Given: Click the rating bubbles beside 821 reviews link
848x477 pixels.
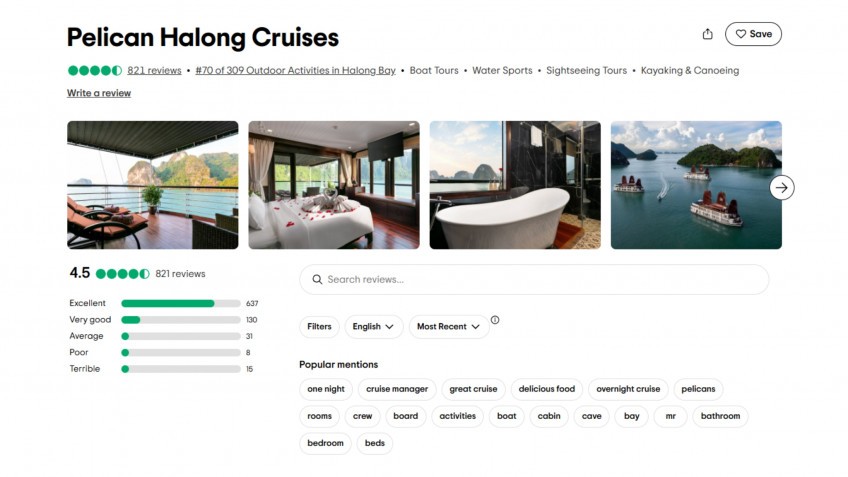Looking at the screenshot, I should (x=95, y=71).
